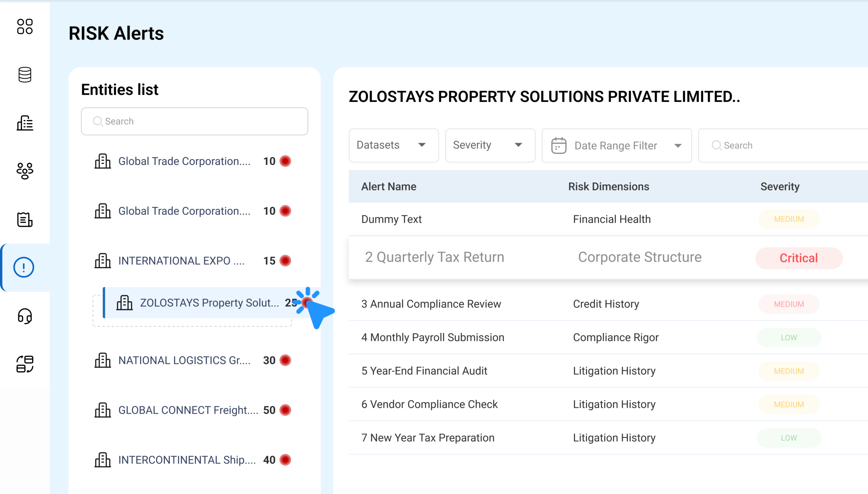This screenshot has height=494, width=868.
Task: Open the people group sidebar icon
Action: coord(25,171)
